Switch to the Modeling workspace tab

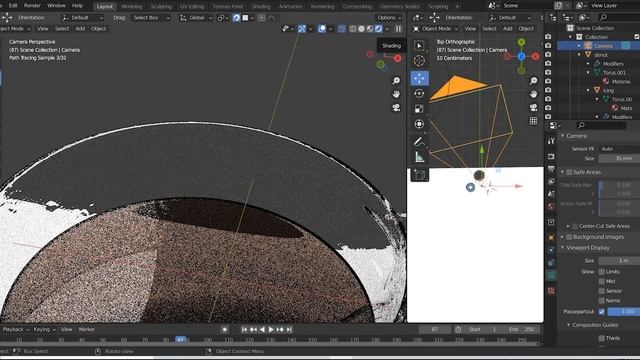click(x=132, y=7)
